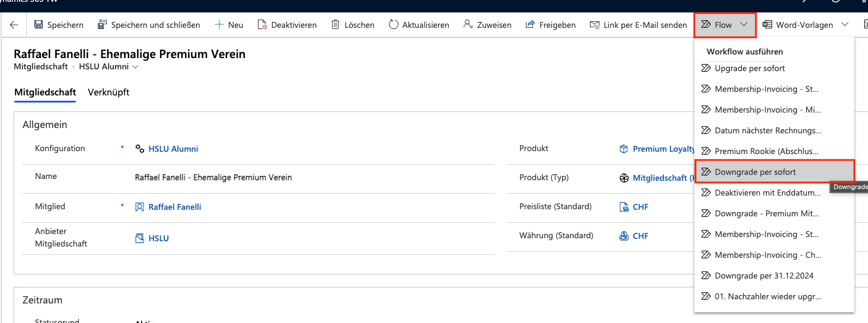Viewport: 868px width, 323px height.
Task: Click Link per E-Mail senden
Action: pos(638,25)
